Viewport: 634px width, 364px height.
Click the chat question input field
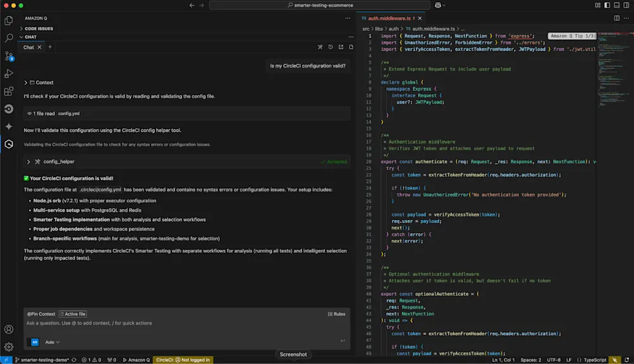point(187,323)
